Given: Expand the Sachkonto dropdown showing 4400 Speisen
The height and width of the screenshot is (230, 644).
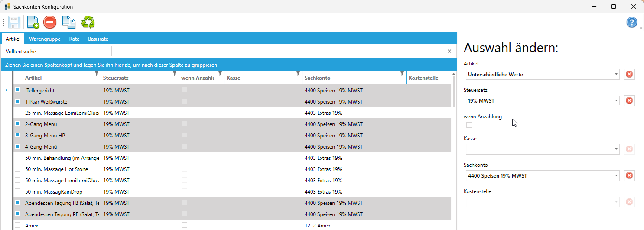Looking at the screenshot, I should click(616, 176).
